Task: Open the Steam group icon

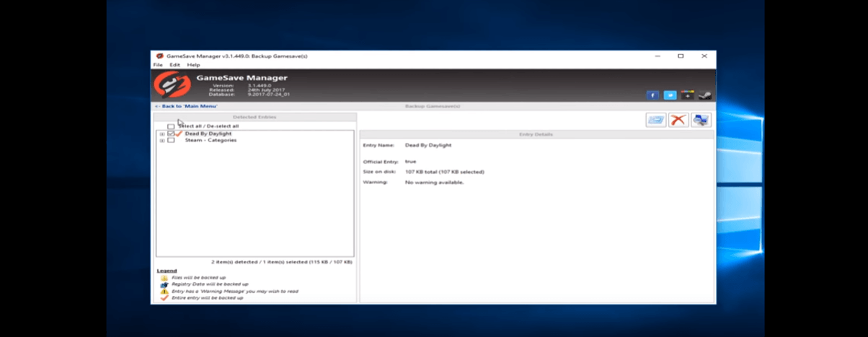Action: coord(705,95)
